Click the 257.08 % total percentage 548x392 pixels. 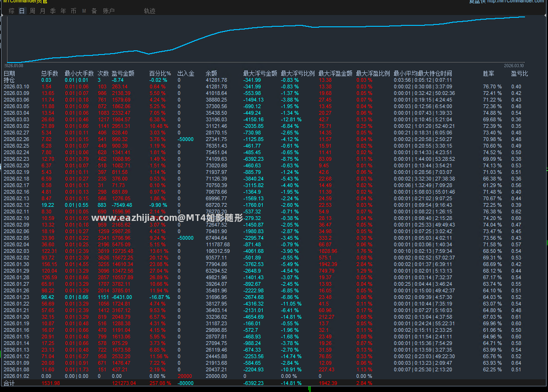(160, 383)
